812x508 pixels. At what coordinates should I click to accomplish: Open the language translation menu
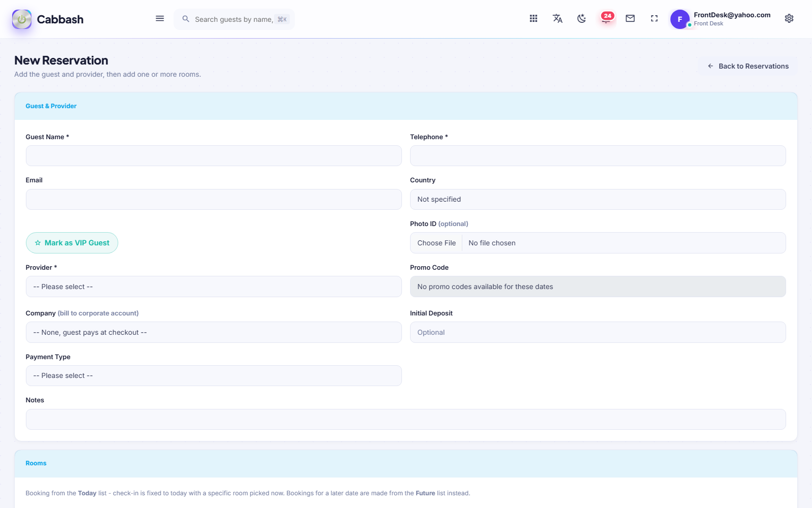click(557, 19)
